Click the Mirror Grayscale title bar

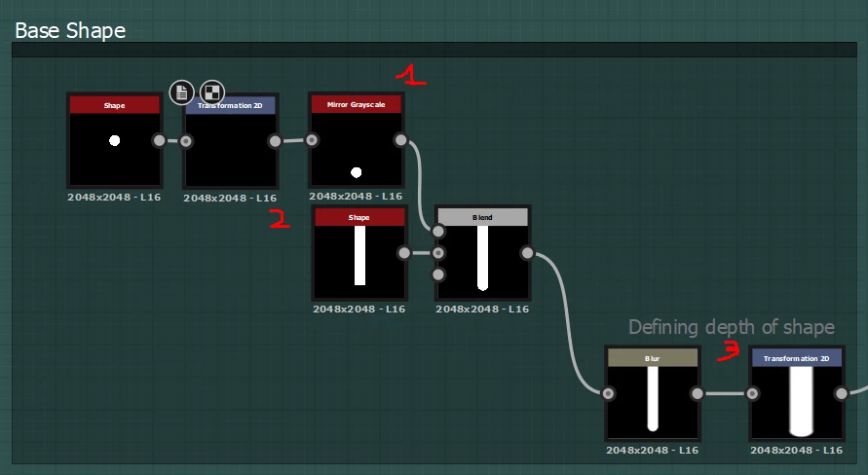point(356,104)
